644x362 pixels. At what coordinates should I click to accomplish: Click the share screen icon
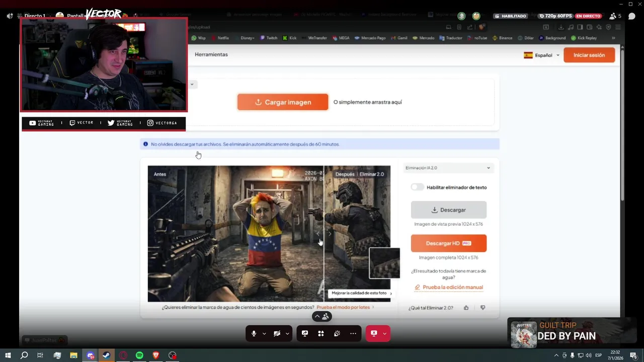click(305, 333)
